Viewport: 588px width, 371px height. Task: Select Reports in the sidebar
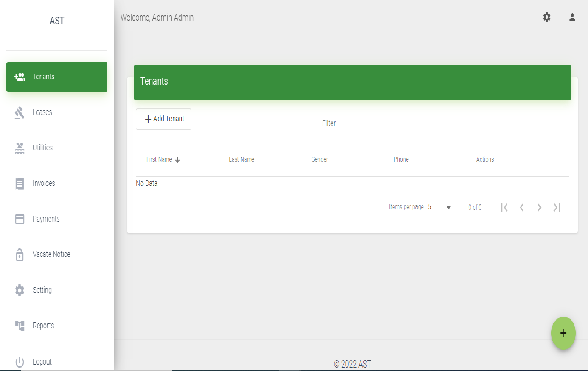43,326
